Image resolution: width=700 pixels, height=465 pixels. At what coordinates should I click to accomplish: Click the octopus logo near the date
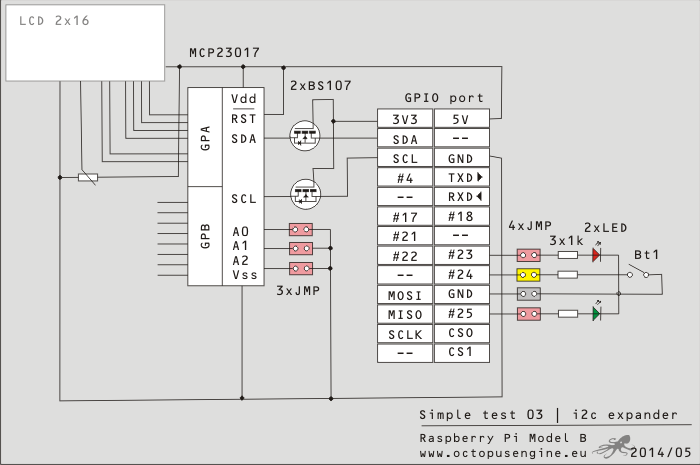(x=613, y=447)
